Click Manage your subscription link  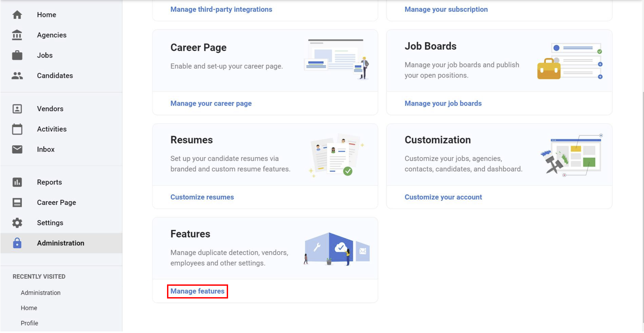(x=446, y=9)
